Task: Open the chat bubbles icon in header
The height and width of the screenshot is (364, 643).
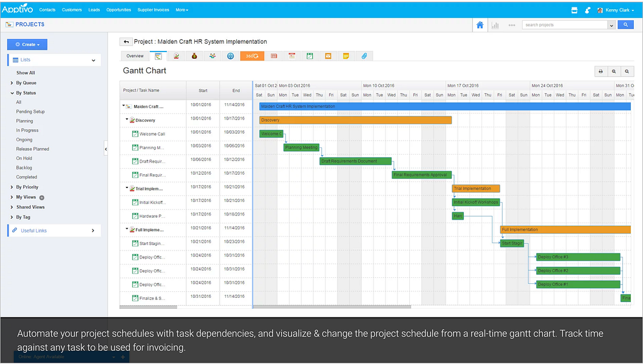Action: [x=588, y=10]
